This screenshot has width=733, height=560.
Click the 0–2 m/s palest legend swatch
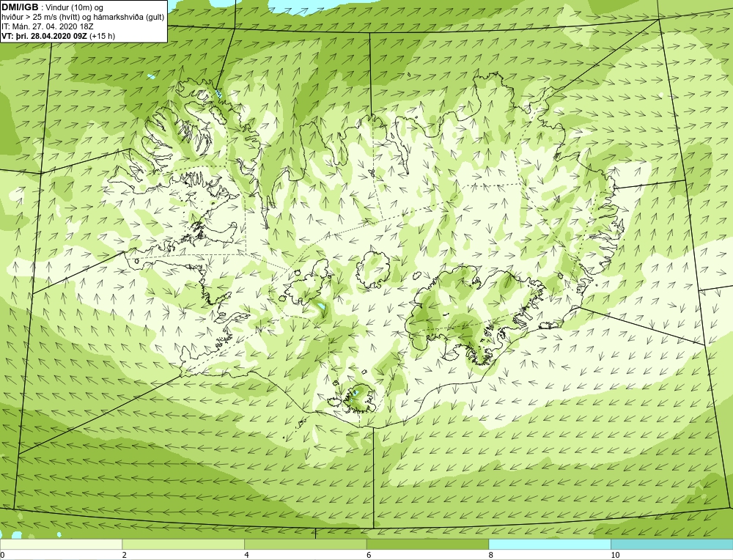pyautogui.click(x=61, y=544)
